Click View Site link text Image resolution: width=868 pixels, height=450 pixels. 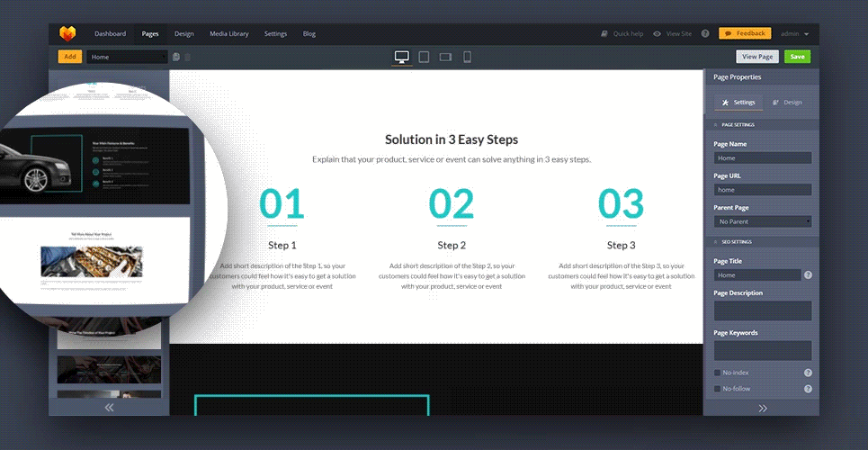[679, 34]
